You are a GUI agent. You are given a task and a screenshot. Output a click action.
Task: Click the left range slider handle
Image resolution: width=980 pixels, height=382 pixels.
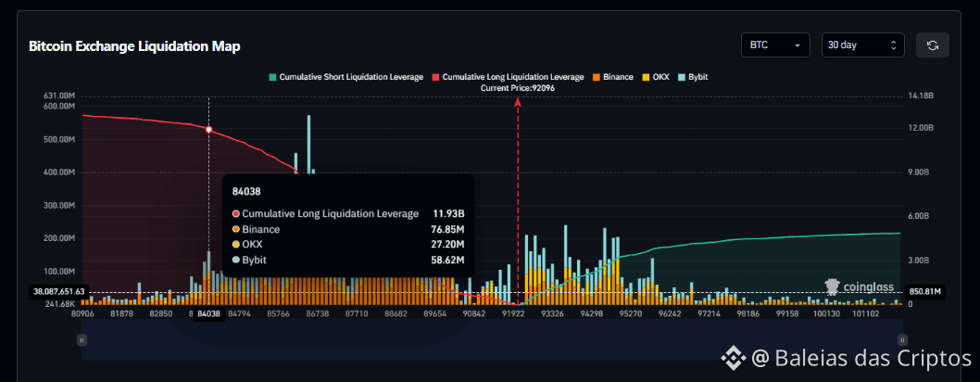click(x=82, y=340)
